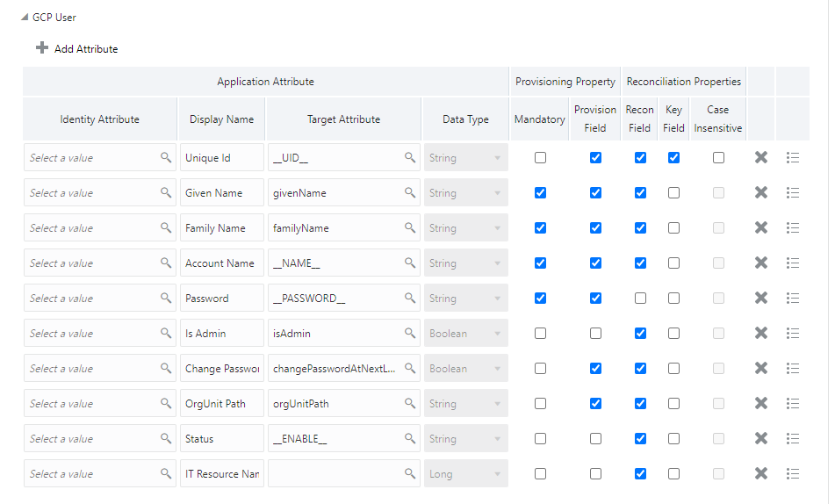Uncheck Recon Field for Account Name

click(640, 263)
